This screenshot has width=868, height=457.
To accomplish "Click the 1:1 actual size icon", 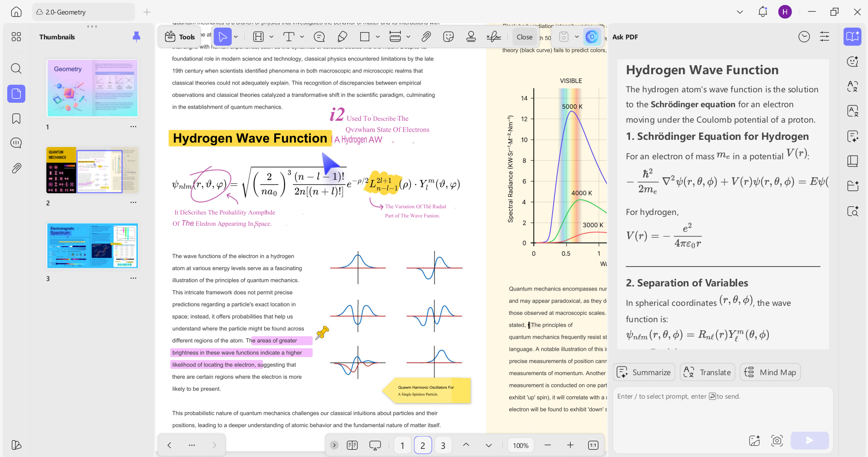I will [593, 445].
